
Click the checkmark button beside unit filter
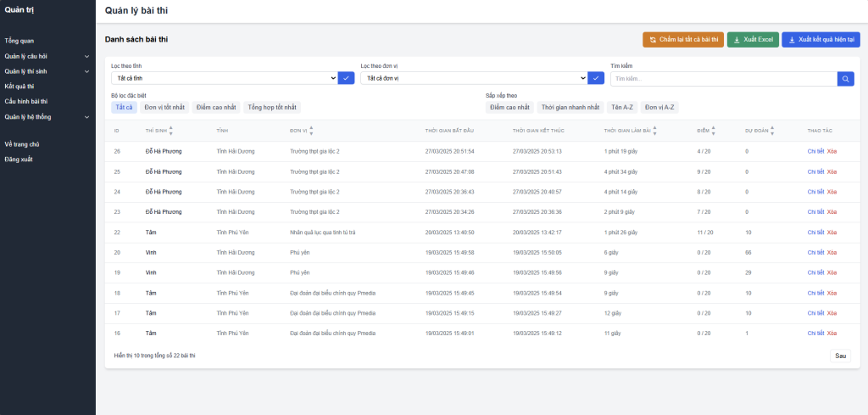click(x=596, y=78)
